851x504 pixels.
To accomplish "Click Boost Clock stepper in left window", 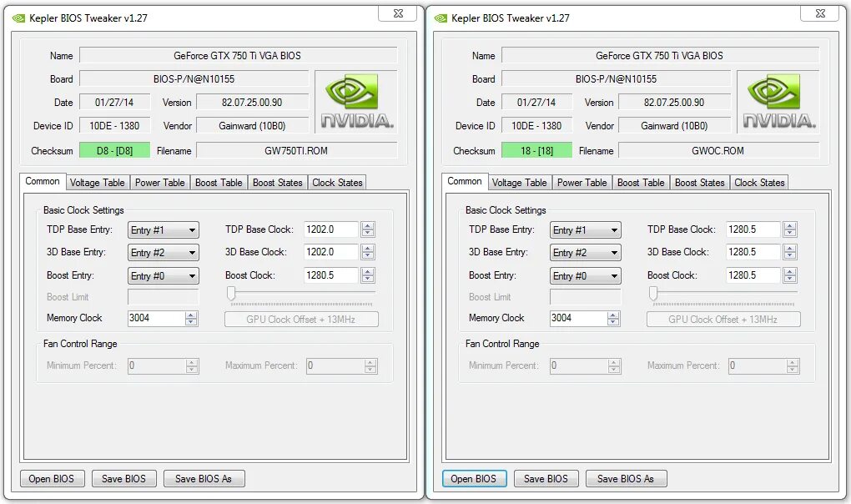I will [x=367, y=275].
